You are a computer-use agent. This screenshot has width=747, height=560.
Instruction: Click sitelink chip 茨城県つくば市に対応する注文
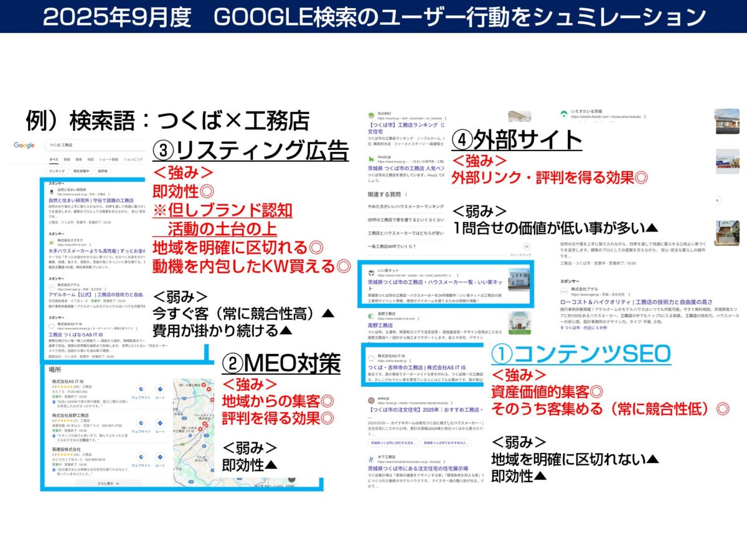[393, 443]
